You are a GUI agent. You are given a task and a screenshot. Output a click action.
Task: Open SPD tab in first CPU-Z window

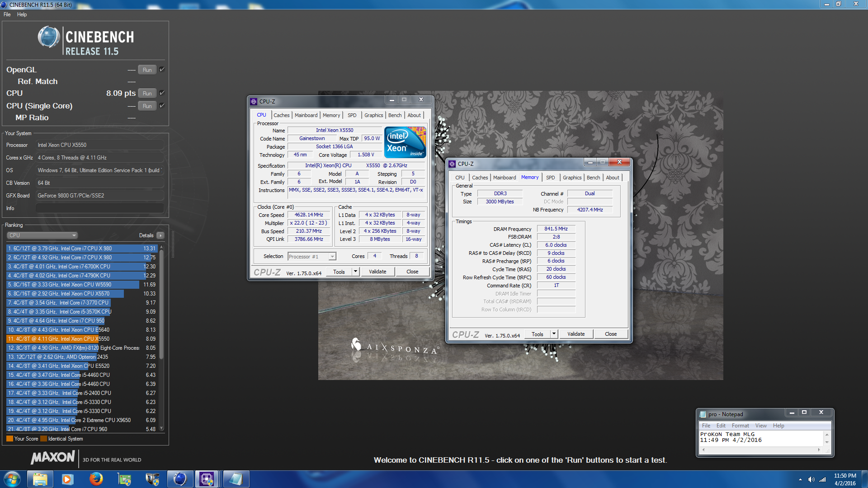coord(352,115)
